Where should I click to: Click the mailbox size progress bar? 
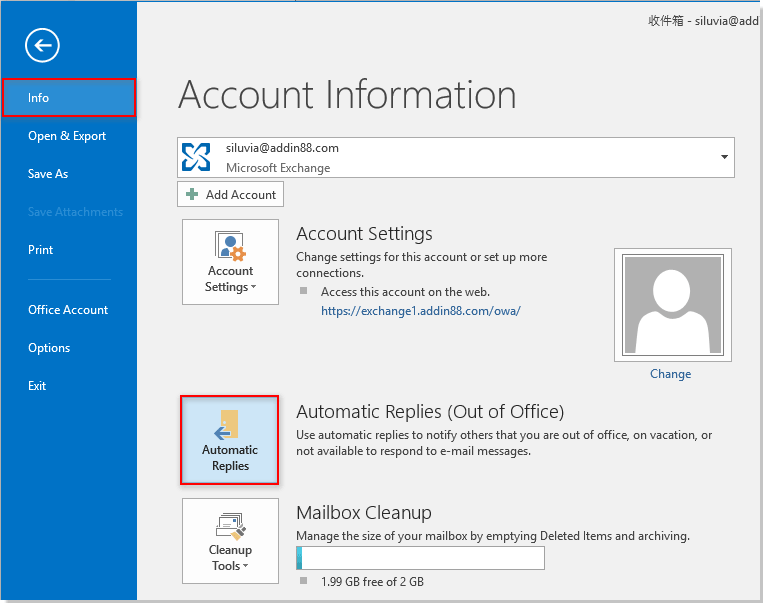pos(420,558)
